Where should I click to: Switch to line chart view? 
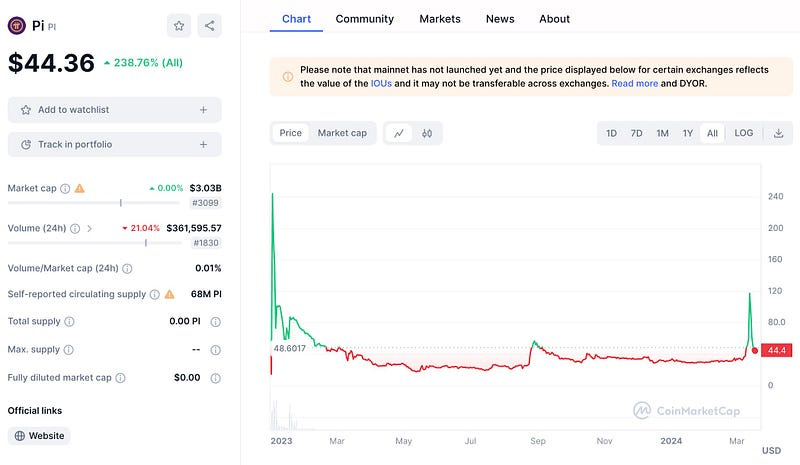[399, 133]
